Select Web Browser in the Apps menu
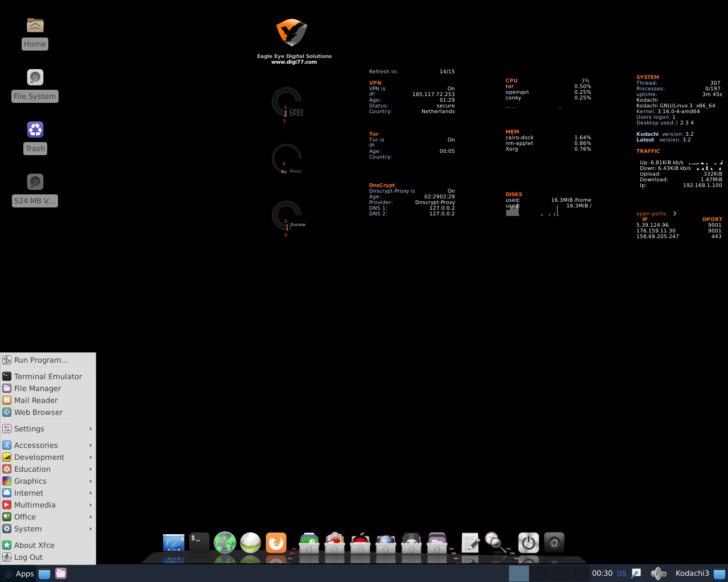The image size is (728, 582). (x=48, y=412)
